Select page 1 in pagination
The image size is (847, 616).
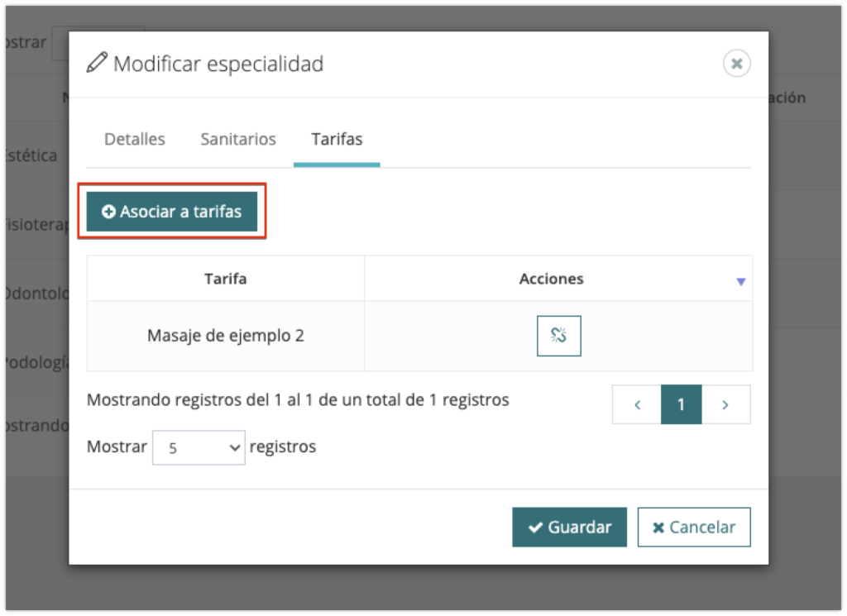tap(681, 404)
